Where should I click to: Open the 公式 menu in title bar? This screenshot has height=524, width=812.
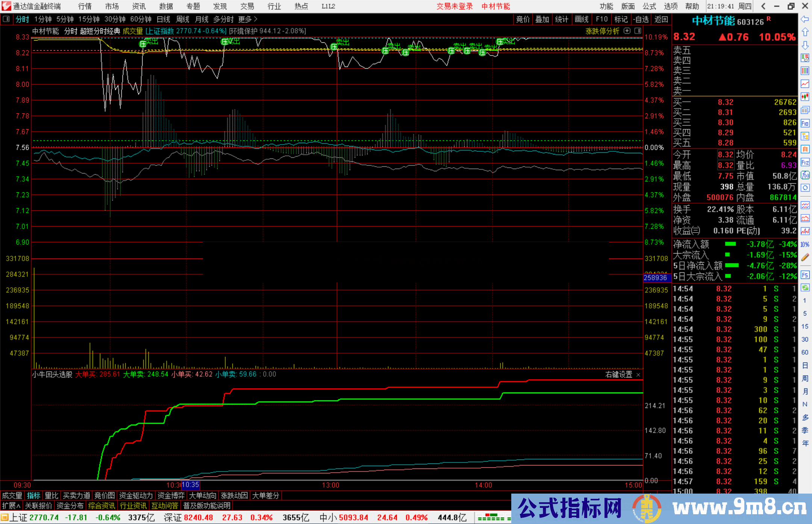coord(649,6)
